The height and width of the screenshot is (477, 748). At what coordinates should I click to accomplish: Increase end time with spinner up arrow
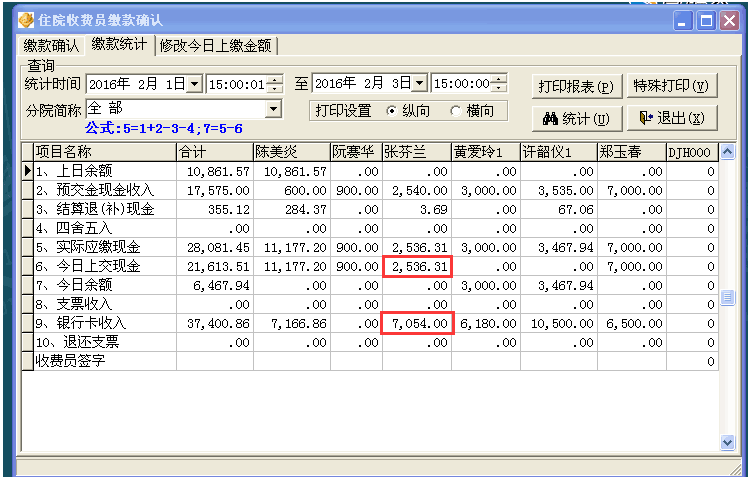coord(499,79)
